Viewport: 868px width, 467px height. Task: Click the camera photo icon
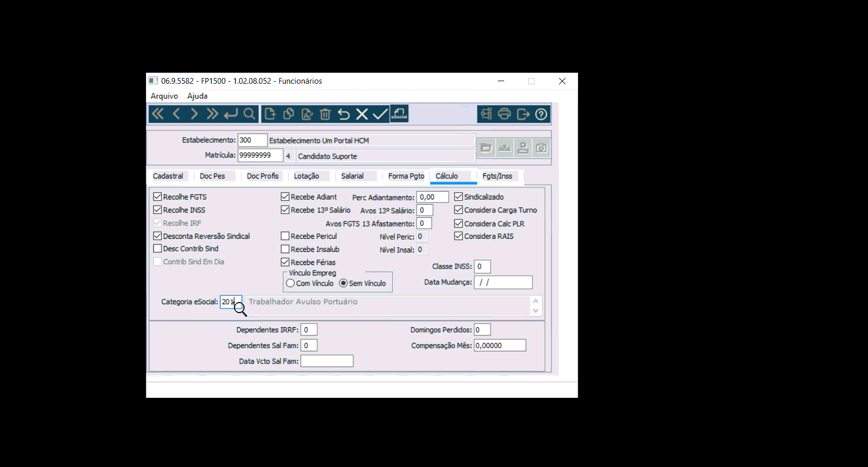pyautogui.click(x=541, y=148)
